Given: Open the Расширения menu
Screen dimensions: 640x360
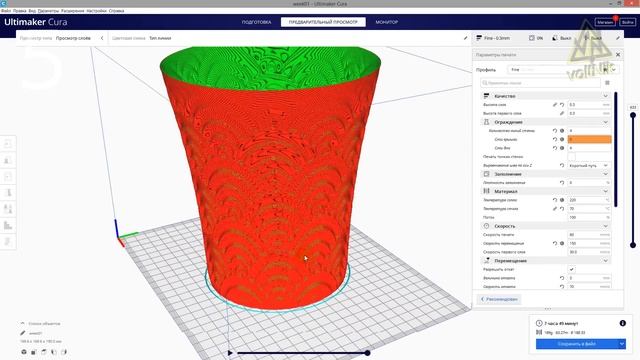Looking at the screenshot, I should point(72,11).
